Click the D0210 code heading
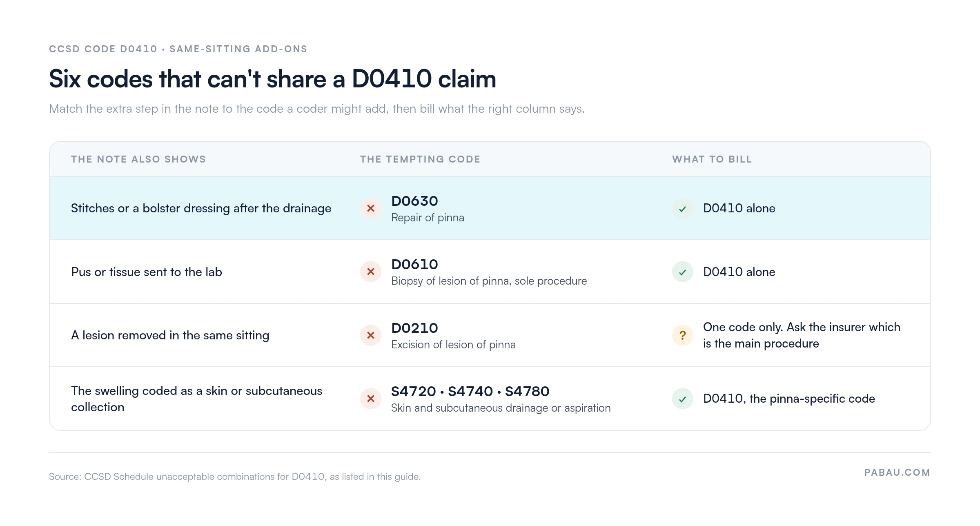The height and width of the screenshot is (526, 980). click(x=414, y=328)
